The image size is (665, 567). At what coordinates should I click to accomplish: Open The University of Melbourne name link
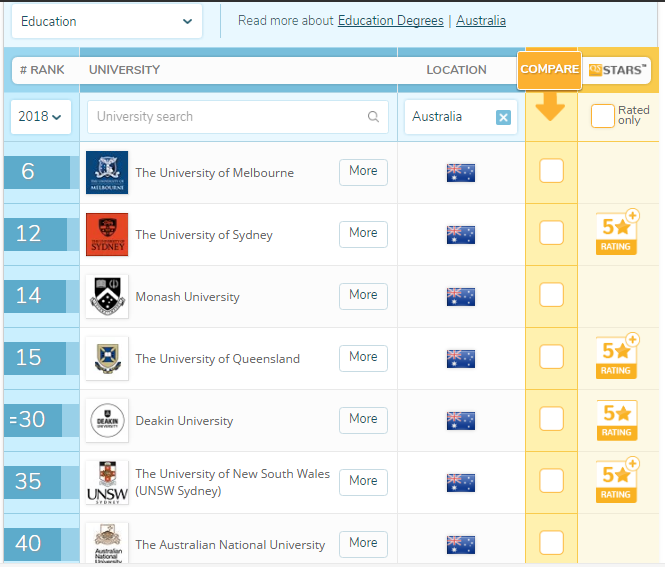[x=215, y=173]
